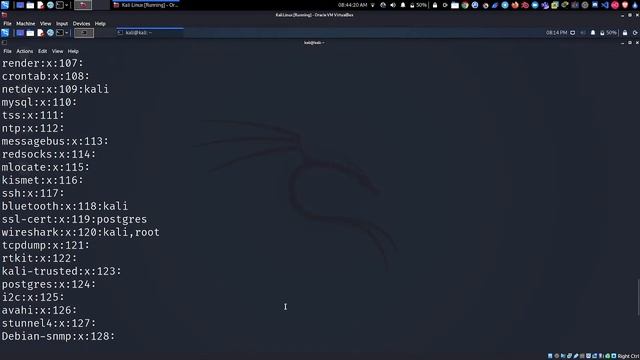Open terminal Help menu

pyautogui.click(x=73, y=51)
